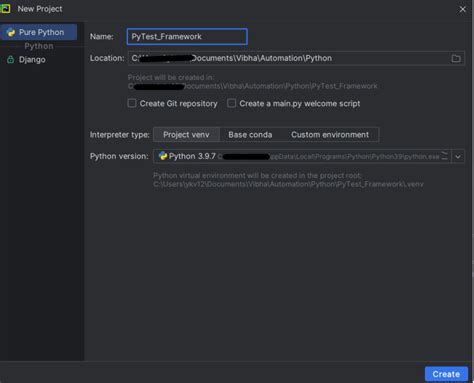This screenshot has height=383, width=474.
Task: Select Pure Python project type
Action: (38, 32)
